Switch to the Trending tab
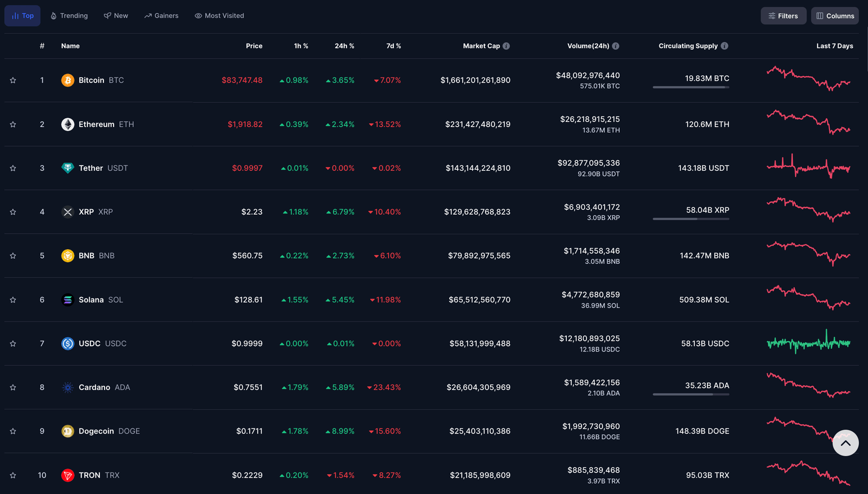868x494 pixels. tap(68, 15)
